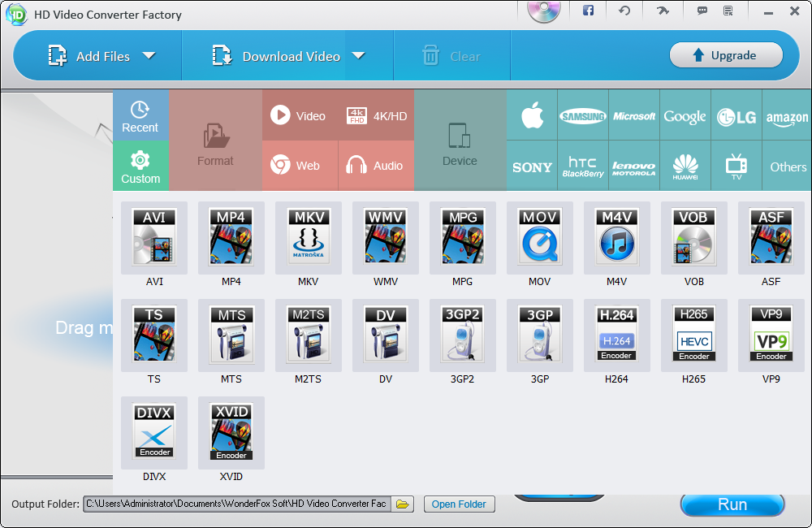Switch to the Audio formats category
The image size is (812, 528).
(375, 166)
